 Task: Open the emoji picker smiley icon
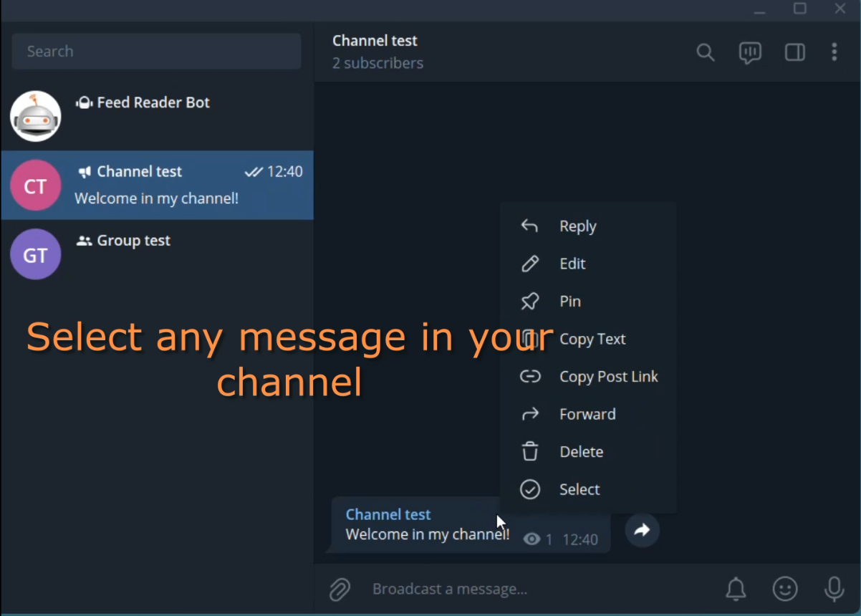point(785,589)
